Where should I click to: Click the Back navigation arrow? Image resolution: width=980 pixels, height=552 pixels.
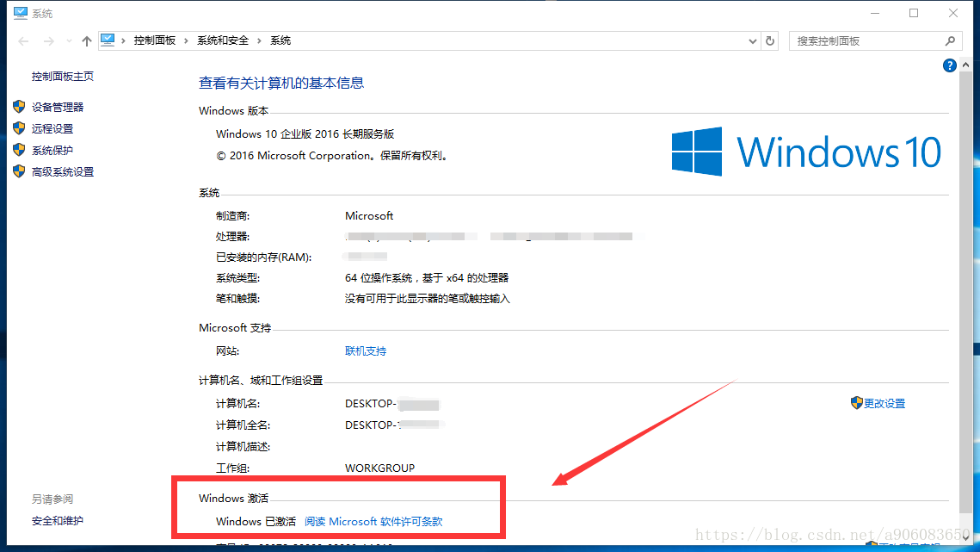24,41
